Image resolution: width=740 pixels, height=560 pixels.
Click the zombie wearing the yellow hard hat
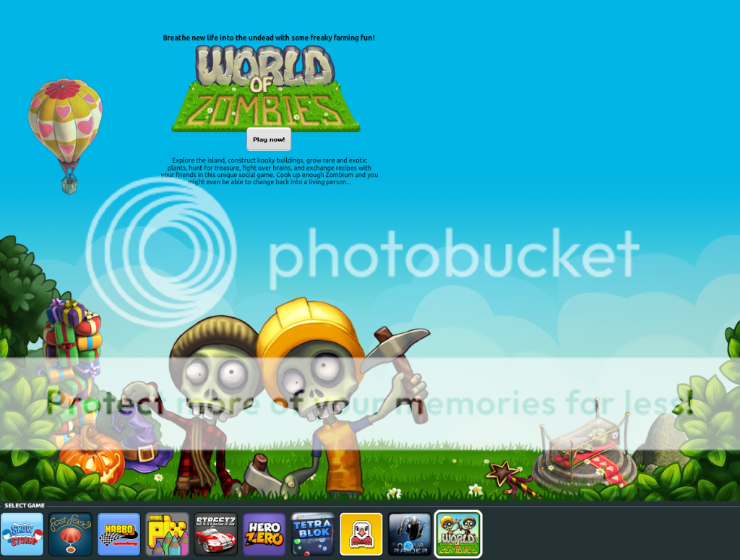point(318,376)
